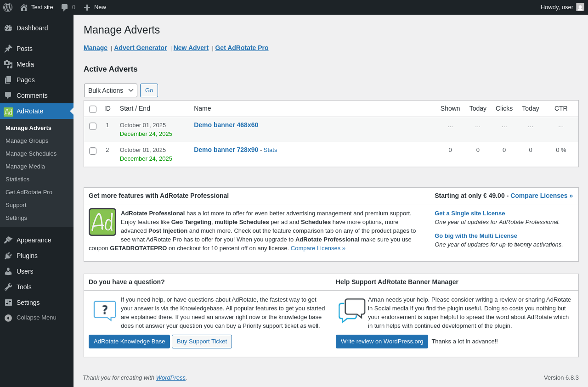
Task: Open the Bulk Actions dropdown
Action: 111,90
